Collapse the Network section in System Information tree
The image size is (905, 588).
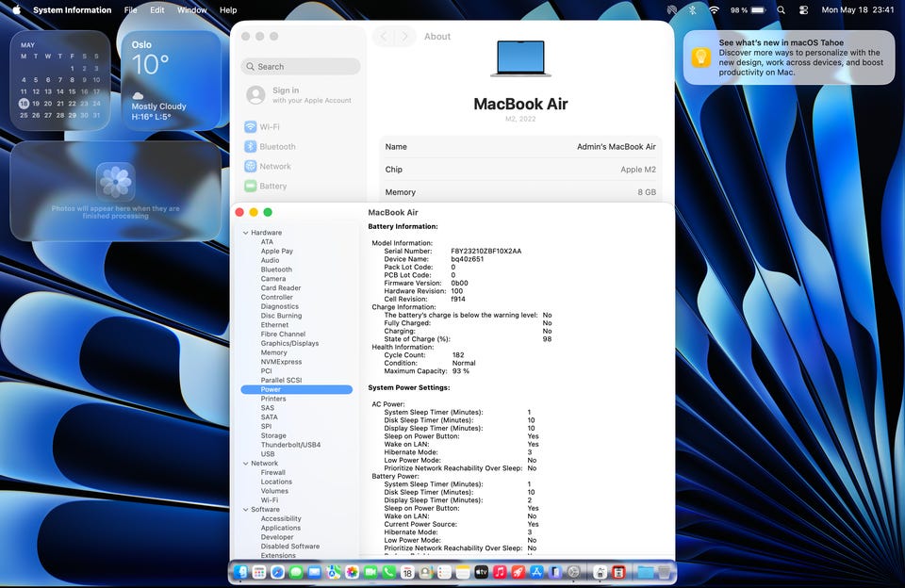click(x=246, y=464)
